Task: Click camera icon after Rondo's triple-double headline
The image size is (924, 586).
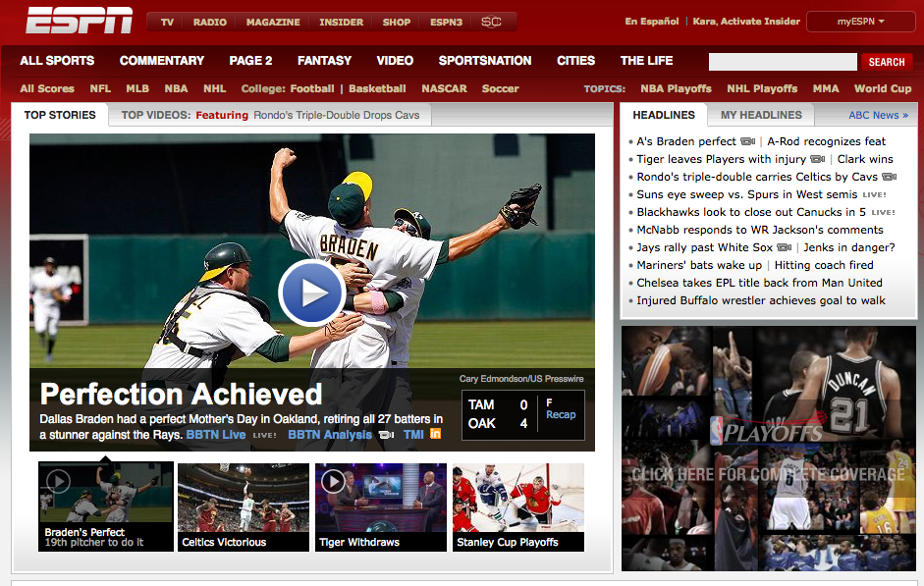Action: point(889,177)
